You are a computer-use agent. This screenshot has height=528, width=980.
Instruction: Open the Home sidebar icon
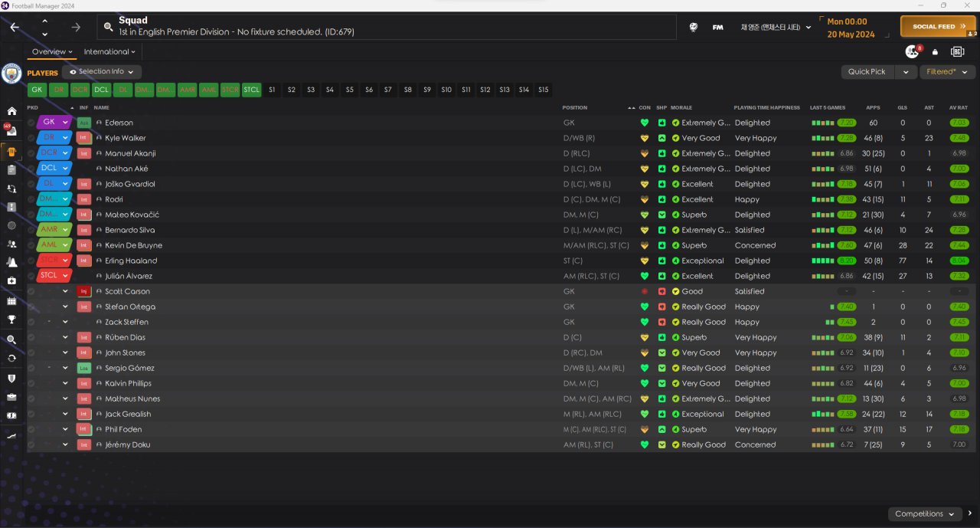pos(11,111)
